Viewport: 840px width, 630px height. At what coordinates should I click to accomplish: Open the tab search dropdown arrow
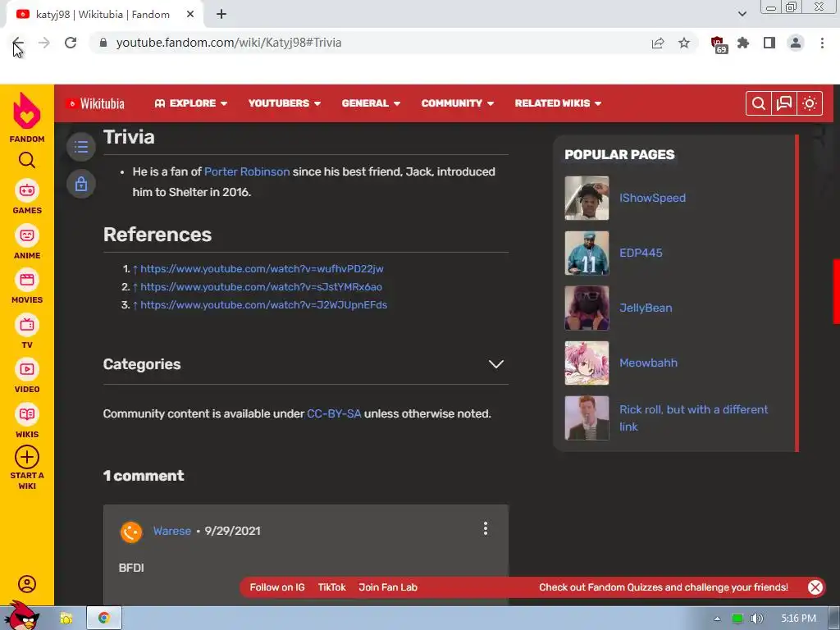coord(742,14)
